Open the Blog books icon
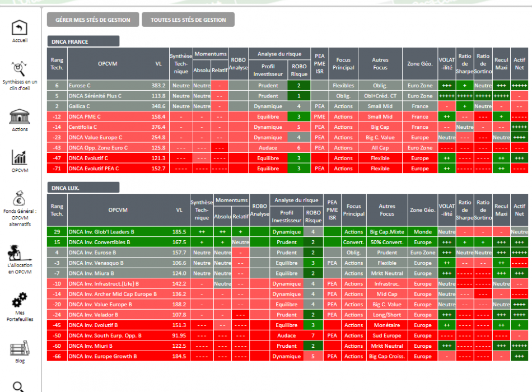 coord(20,348)
